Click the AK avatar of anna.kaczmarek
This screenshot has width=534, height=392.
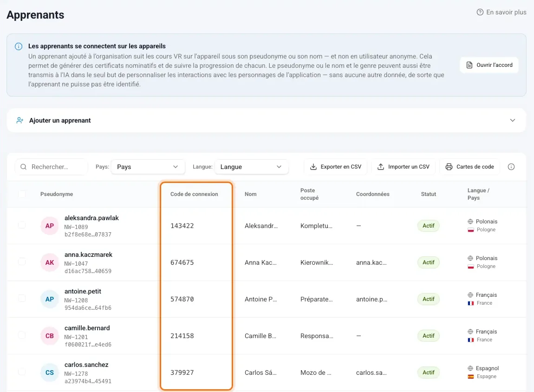(50, 262)
